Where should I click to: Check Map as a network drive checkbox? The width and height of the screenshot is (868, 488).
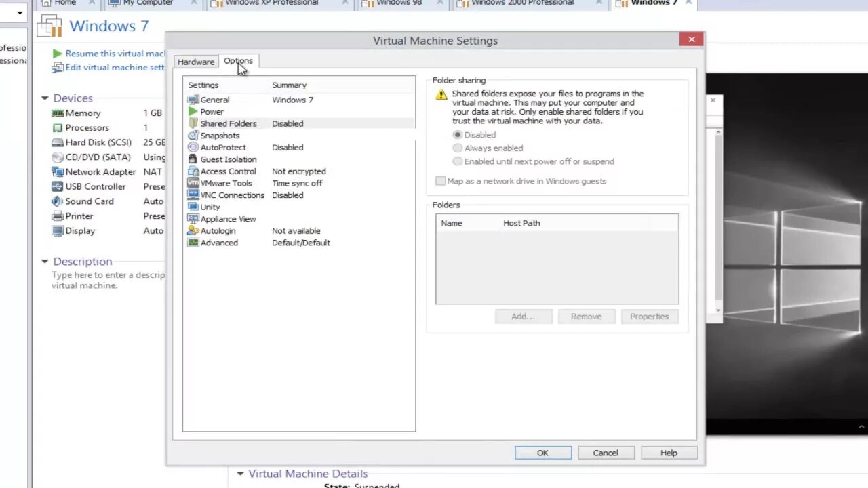pyautogui.click(x=441, y=181)
